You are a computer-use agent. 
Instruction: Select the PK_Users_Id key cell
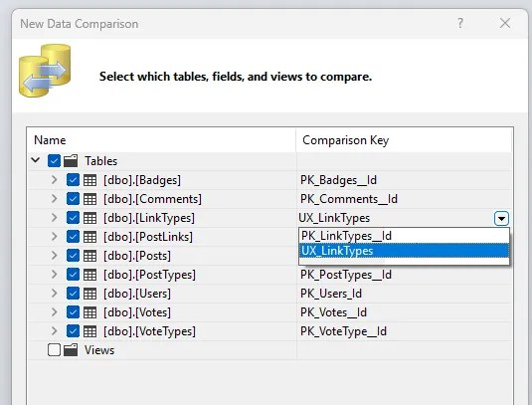(x=404, y=294)
